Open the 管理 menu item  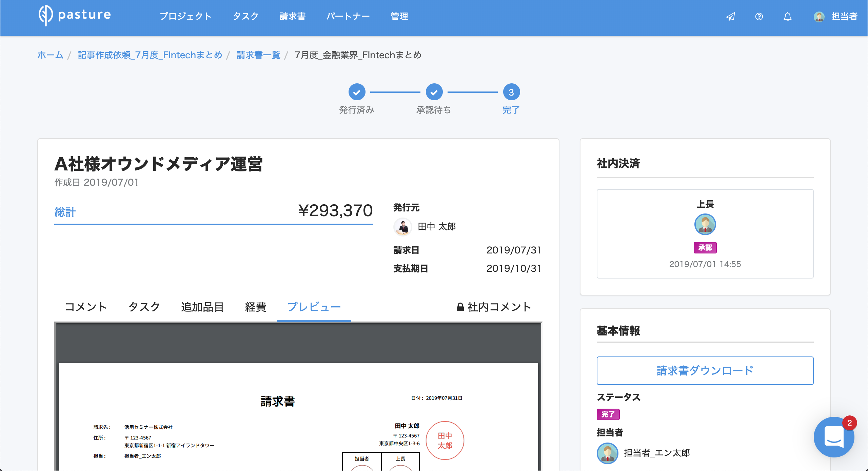pyautogui.click(x=399, y=17)
